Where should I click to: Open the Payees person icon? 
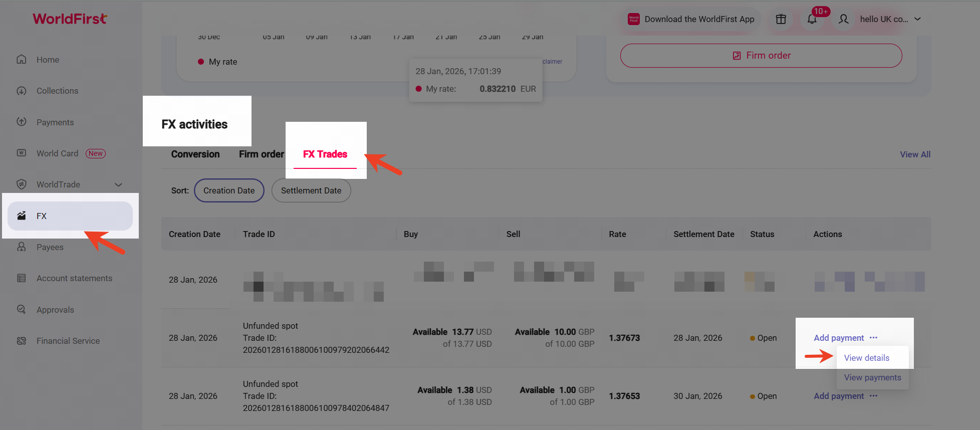22,247
